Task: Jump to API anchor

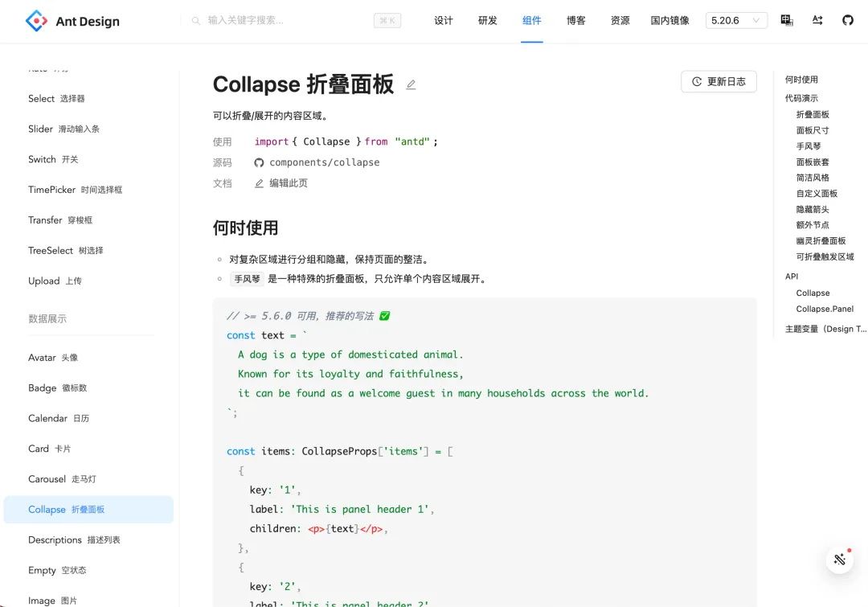Action: tap(792, 277)
